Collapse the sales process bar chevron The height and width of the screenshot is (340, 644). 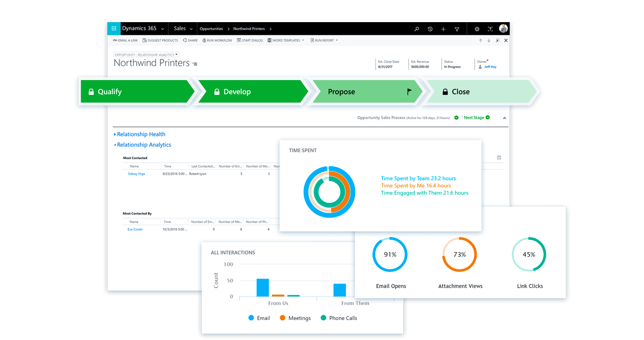(504, 118)
